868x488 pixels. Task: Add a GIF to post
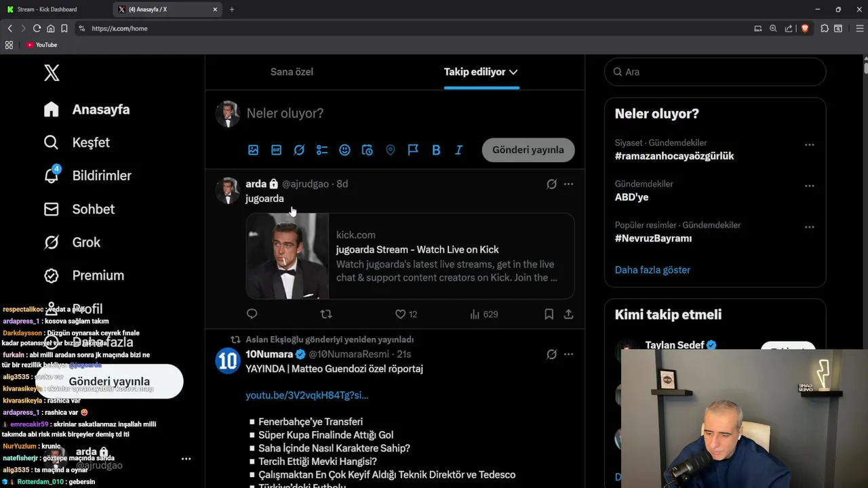276,150
